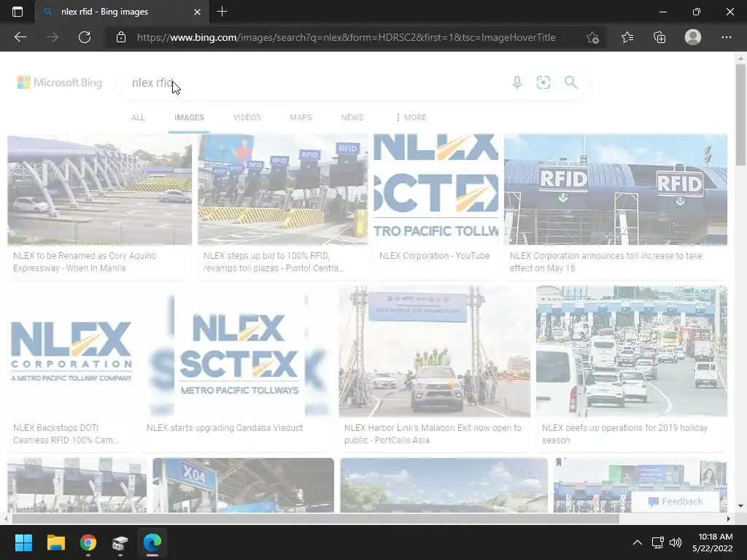Image resolution: width=747 pixels, height=560 pixels.
Task: View the NLEX Corporation logo thumbnail
Action: (71, 351)
